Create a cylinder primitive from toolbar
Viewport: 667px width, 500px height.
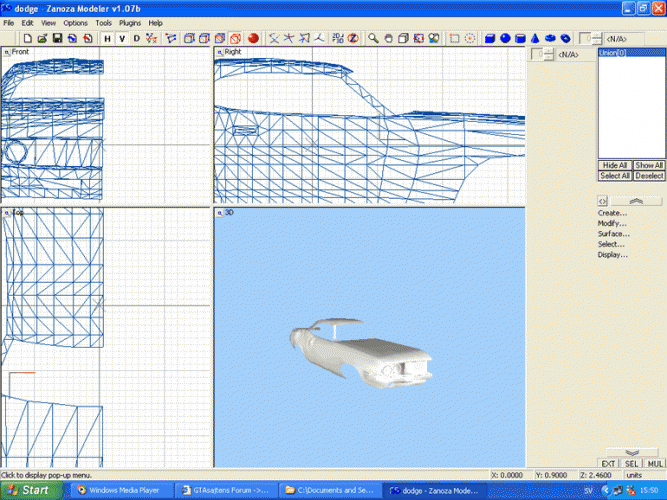[x=520, y=38]
